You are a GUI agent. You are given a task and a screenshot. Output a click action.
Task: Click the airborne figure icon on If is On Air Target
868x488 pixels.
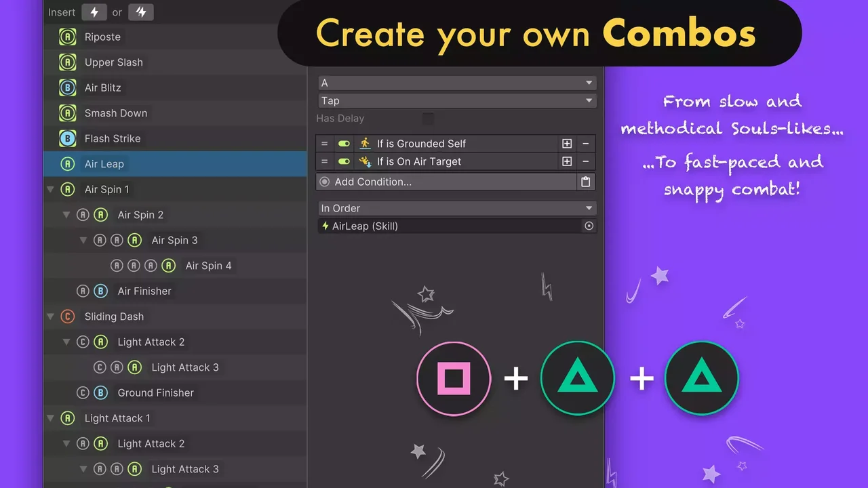tap(366, 161)
